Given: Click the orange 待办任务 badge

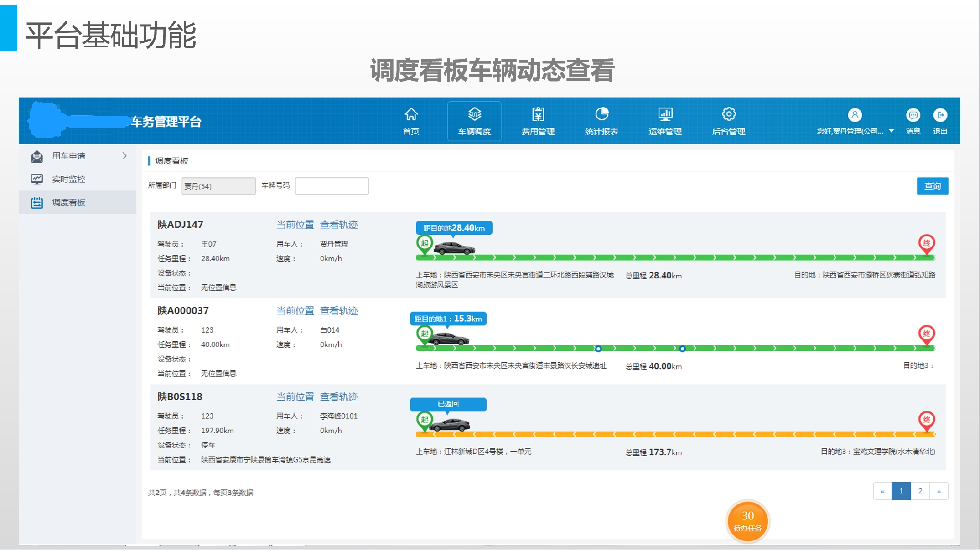Looking at the screenshot, I should pyautogui.click(x=747, y=521).
